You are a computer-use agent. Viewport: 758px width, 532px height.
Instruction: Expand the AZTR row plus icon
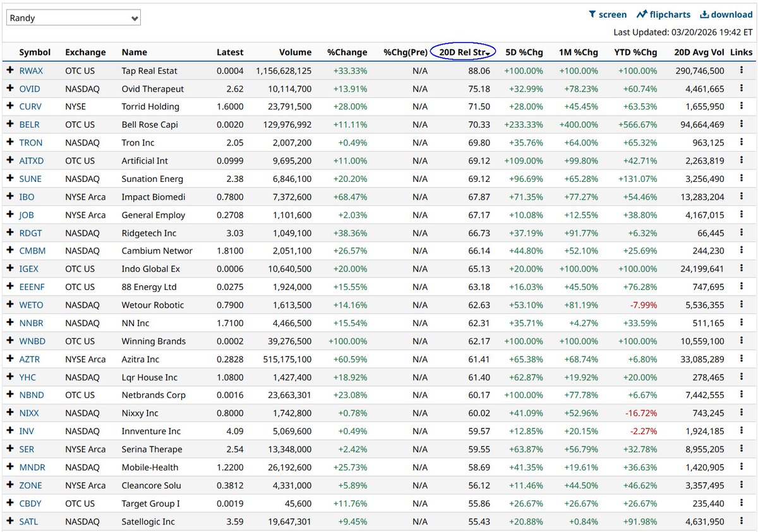[9, 359]
